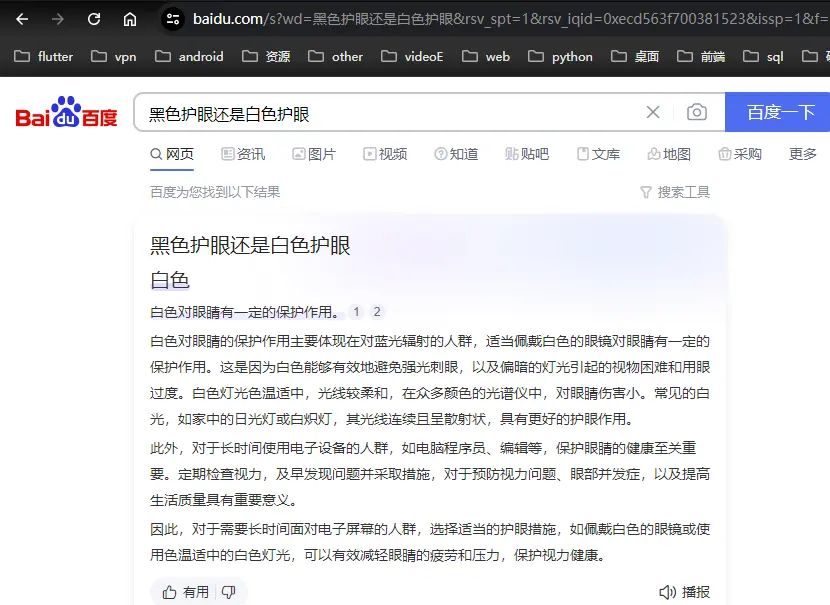Image resolution: width=830 pixels, height=605 pixels.
Task: Switch to the 图片 tab
Action: pos(314,154)
